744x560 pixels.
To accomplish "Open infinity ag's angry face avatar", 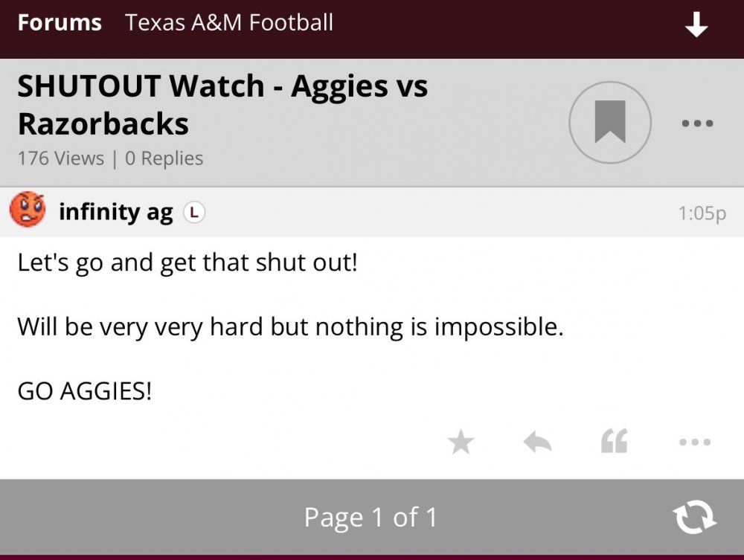I will click(28, 210).
